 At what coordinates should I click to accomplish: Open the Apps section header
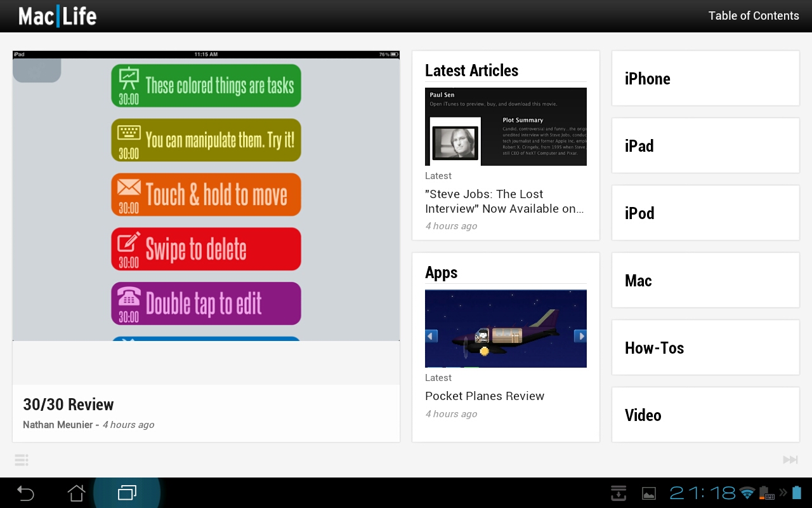(441, 272)
